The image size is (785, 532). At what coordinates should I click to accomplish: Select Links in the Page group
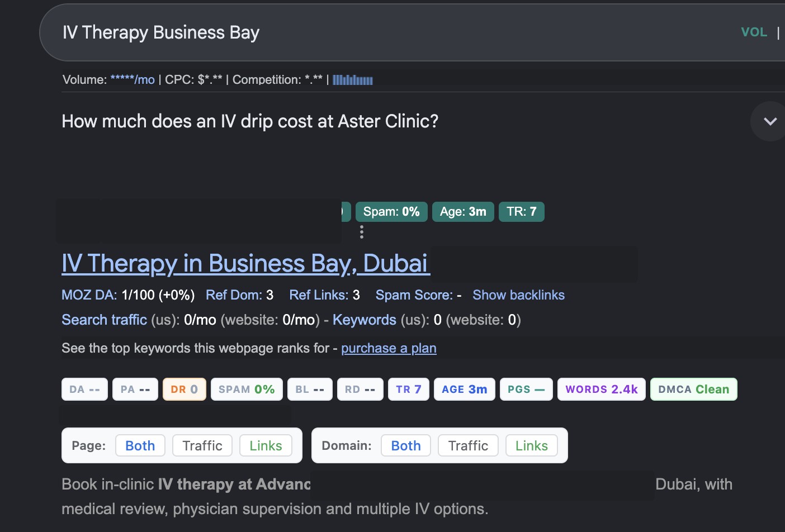coord(266,445)
